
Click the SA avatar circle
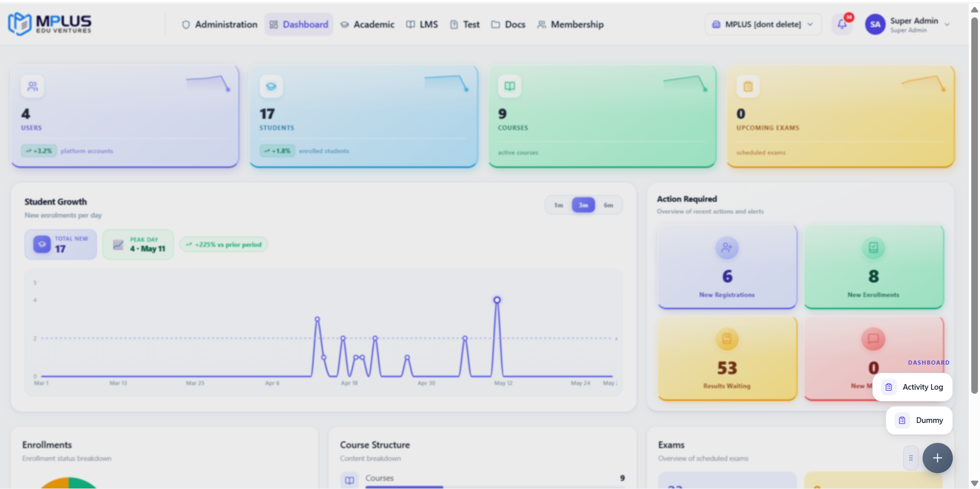(x=875, y=25)
